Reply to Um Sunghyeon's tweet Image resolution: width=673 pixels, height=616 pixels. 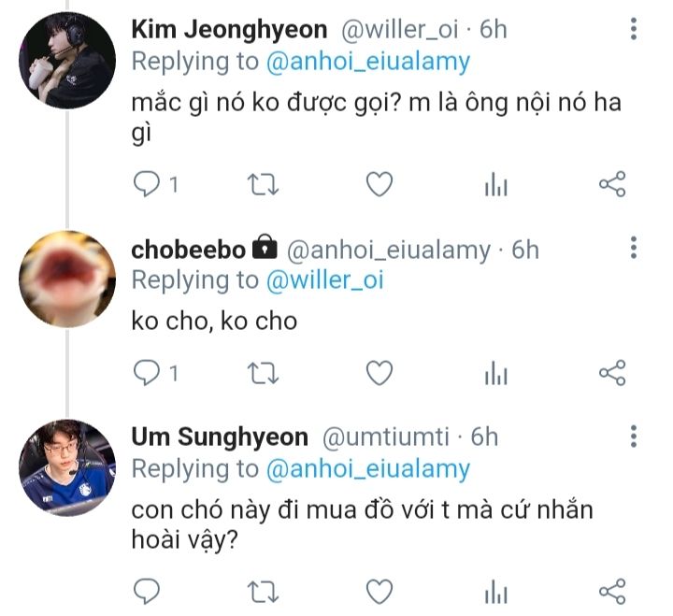tap(147, 591)
